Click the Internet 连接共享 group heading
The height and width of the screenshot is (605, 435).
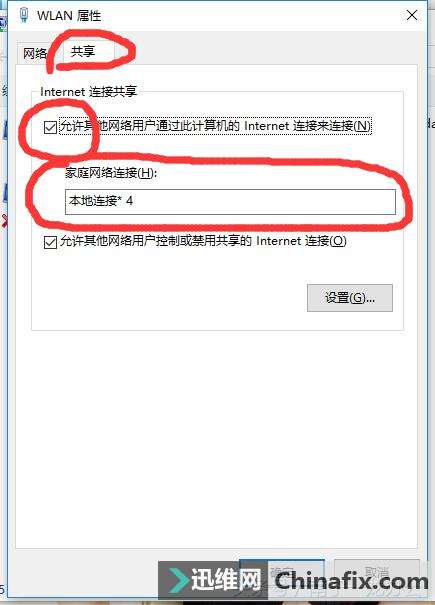tap(88, 92)
